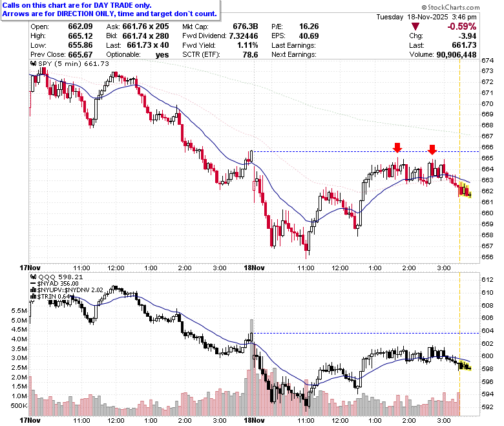Click the Optionable: yes field
The width and height of the screenshot is (504, 426).
click(137, 55)
